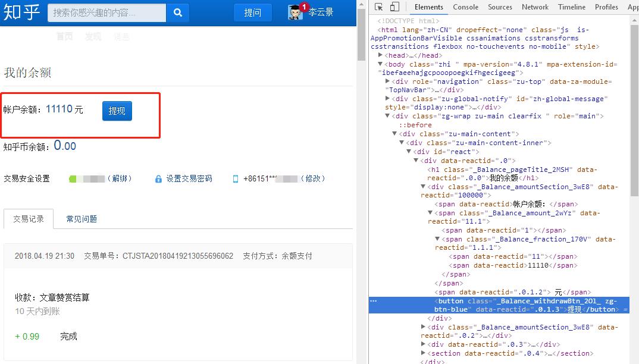Switch to the Console tab
This screenshot has width=639, height=364.
coord(465,7)
